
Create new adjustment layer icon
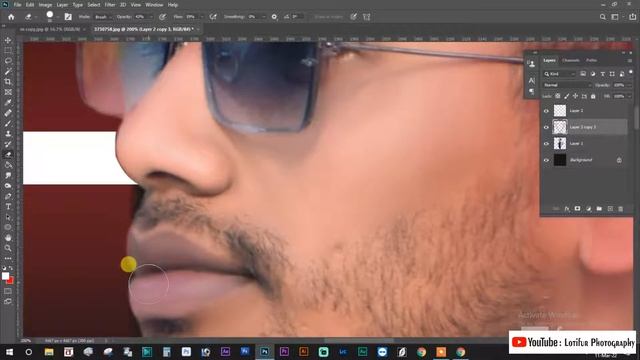(589, 209)
